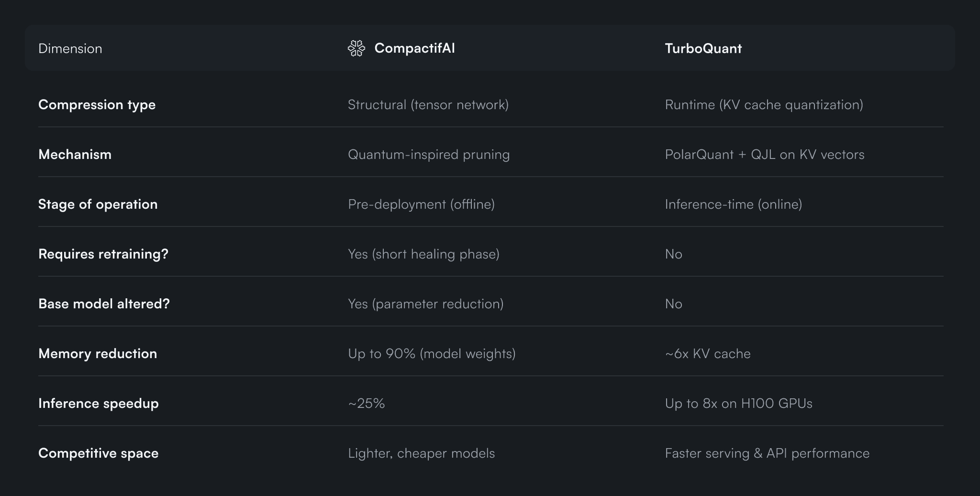
Task: Click Up to 90% (model weights) text
Action: click(x=432, y=354)
